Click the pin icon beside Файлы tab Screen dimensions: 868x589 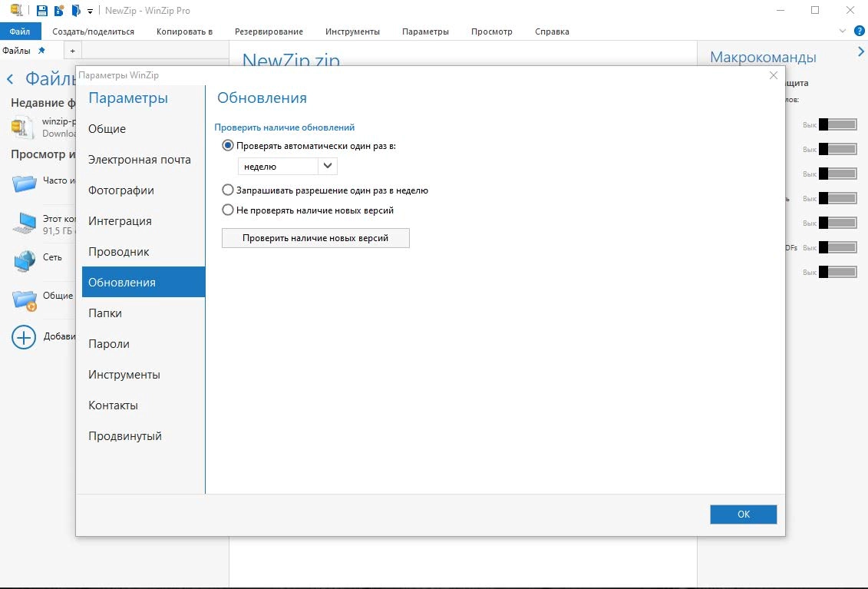coord(41,51)
